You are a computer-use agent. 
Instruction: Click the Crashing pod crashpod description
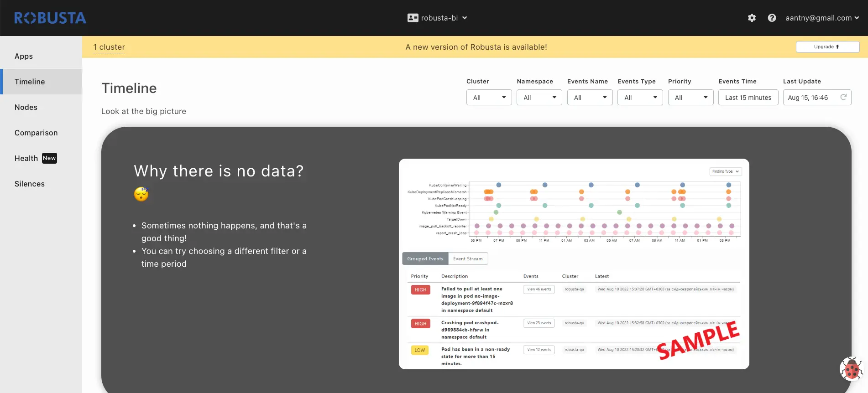click(x=470, y=330)
